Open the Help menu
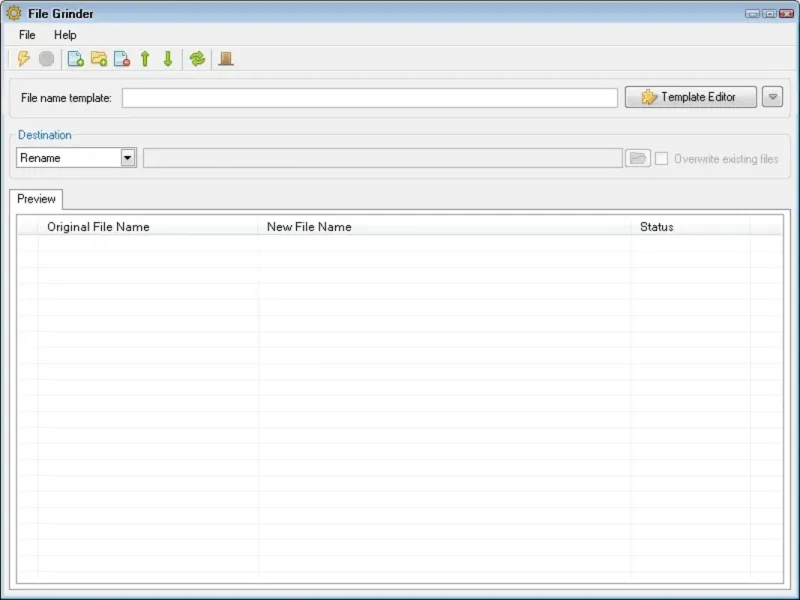 (65, 35)
